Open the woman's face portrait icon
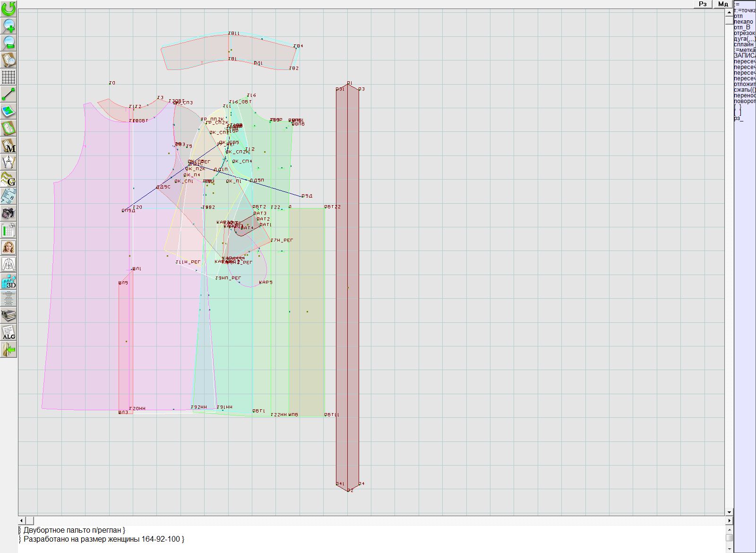 (9, 247)
